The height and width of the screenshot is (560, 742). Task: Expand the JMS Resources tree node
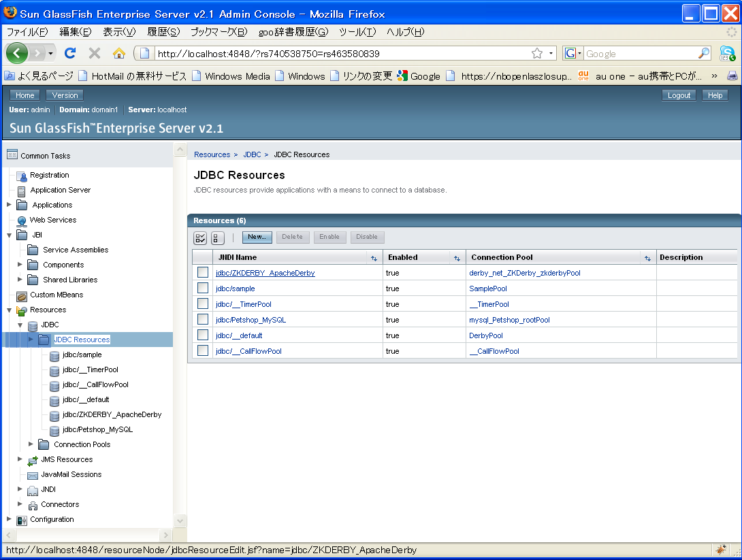click(x=20, y=459)
